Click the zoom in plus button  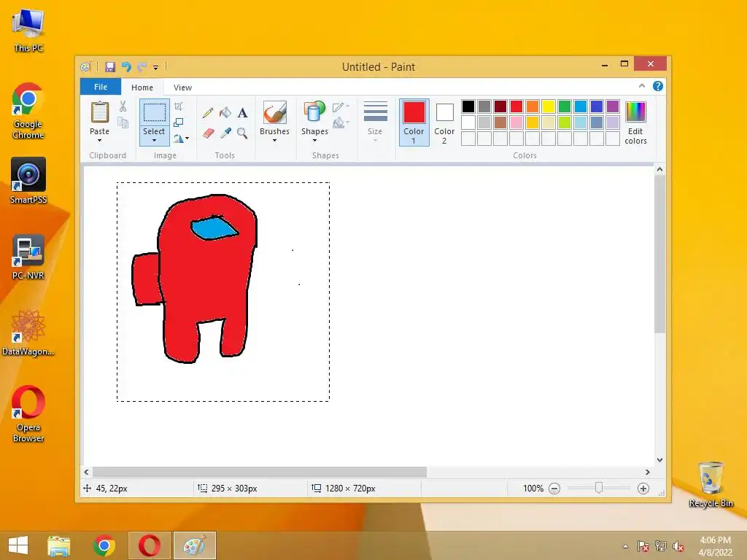643,489
